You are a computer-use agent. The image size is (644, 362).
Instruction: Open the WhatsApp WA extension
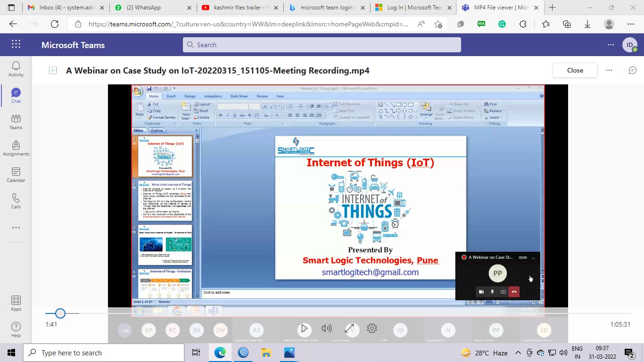pyautogui.click(x=481, y=24)
